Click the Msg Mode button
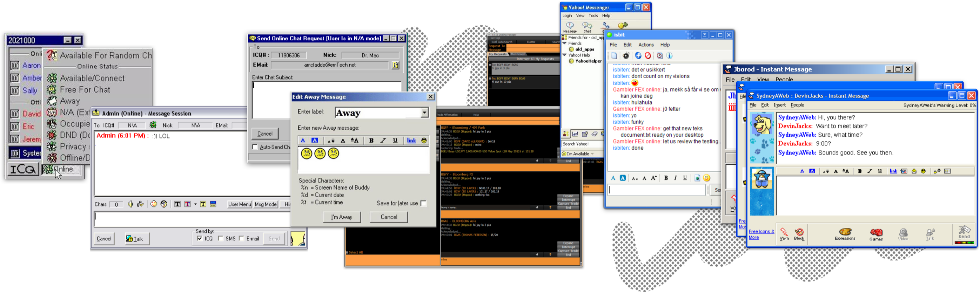Viewport: 980px width, 293px height. tap(265, 204)
